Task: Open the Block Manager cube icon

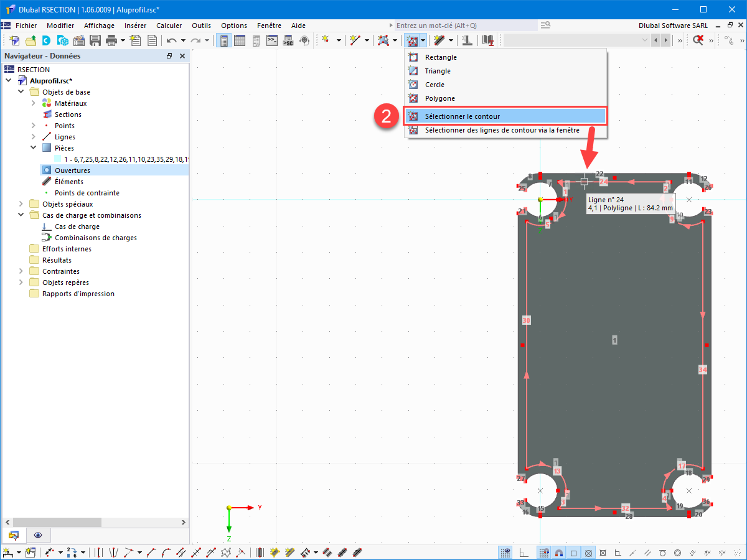Action: [x=63, y=40]
